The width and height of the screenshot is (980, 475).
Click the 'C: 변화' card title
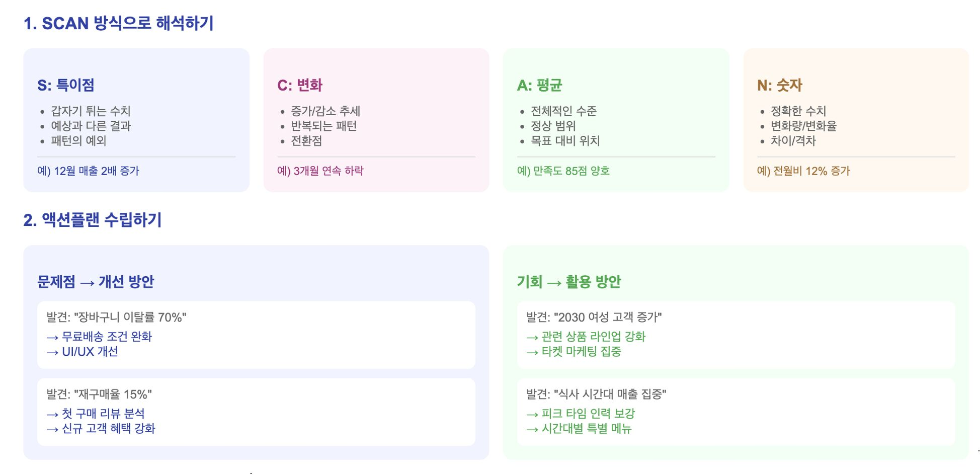point(300,85)
